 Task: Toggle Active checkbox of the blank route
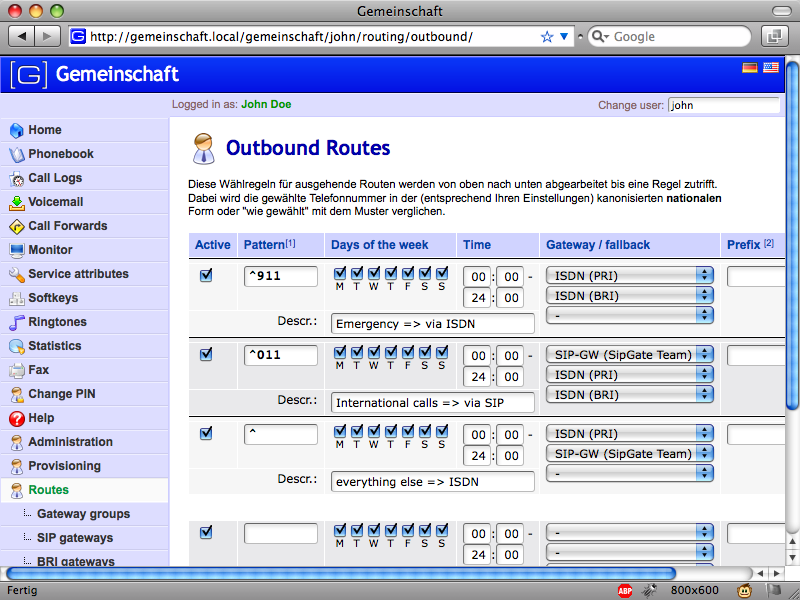point(206,532)
